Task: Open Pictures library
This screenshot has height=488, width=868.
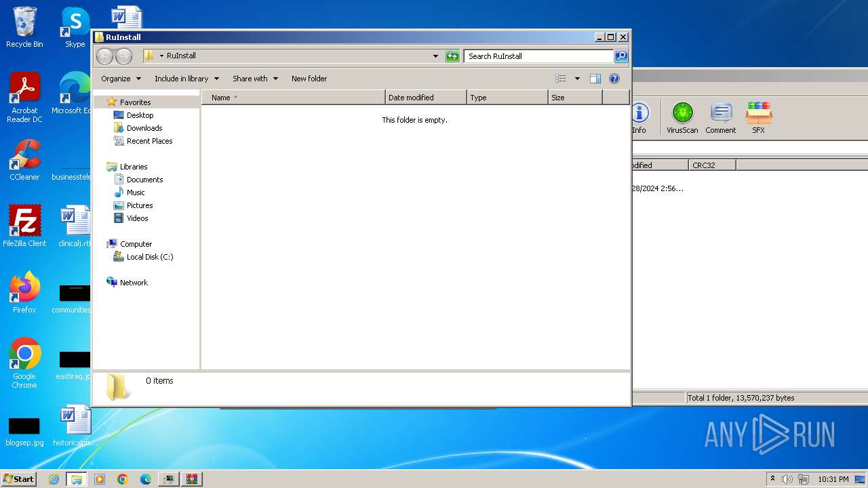Action: point(140,205)
